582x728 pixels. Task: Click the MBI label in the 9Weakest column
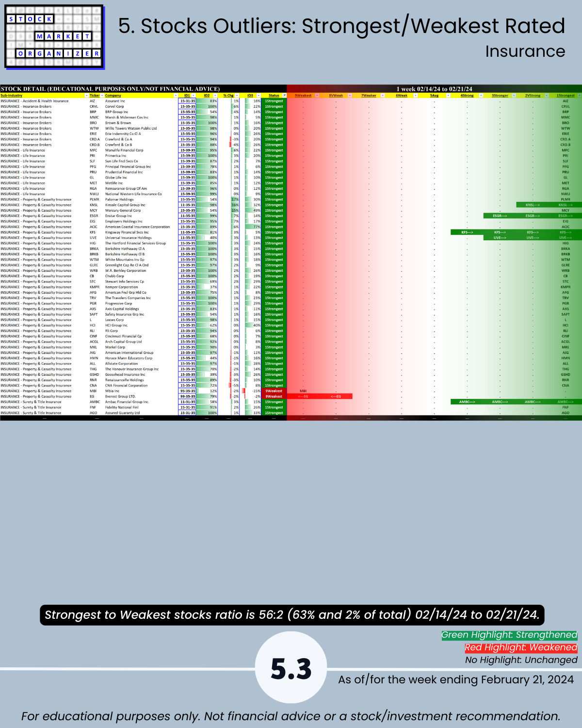pyautogui.click(x=303, y=391)
